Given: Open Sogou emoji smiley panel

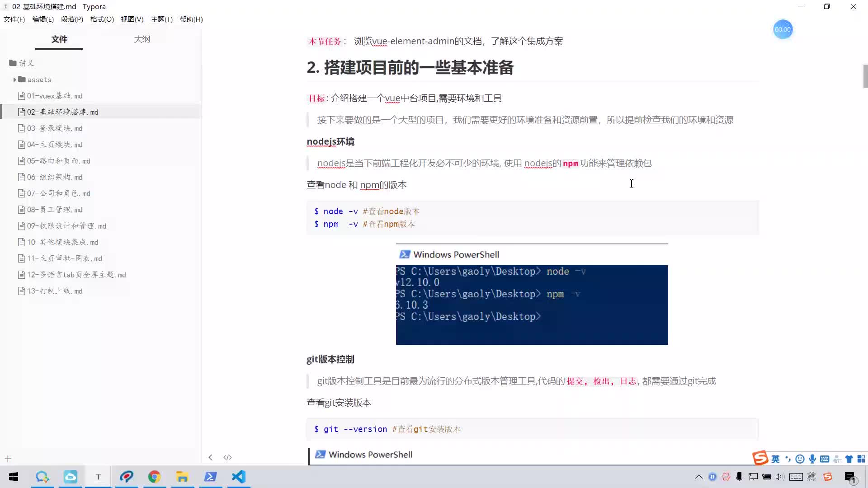Looking at the screenshot, I should coord(800,459).
